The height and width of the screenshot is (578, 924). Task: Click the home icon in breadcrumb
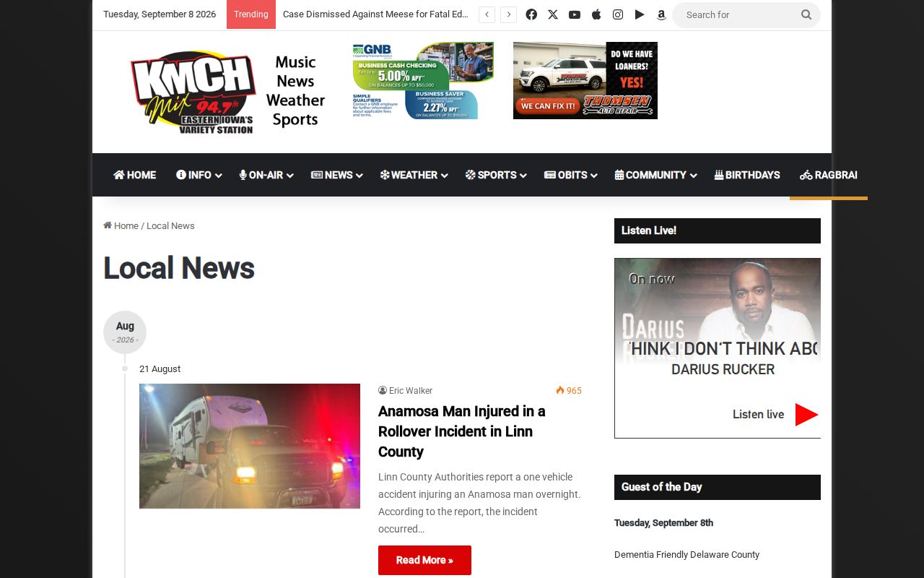tap(108, 225)
